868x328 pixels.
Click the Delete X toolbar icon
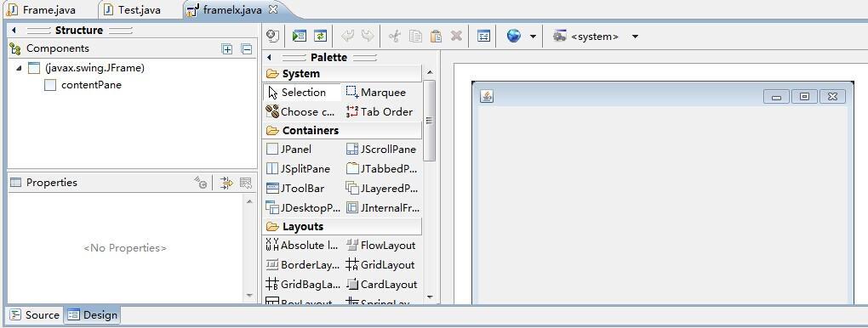(x=456, y=37)
